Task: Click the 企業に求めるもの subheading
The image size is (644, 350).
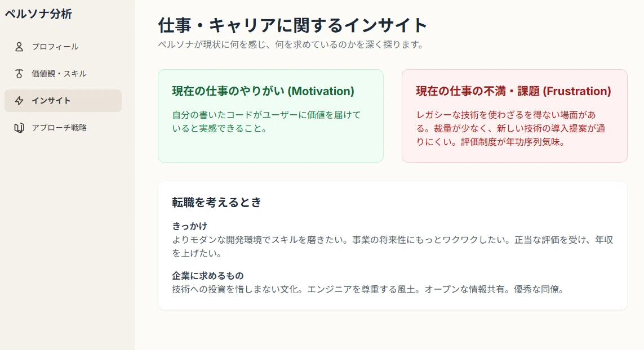Action: [x=208, y=276]
